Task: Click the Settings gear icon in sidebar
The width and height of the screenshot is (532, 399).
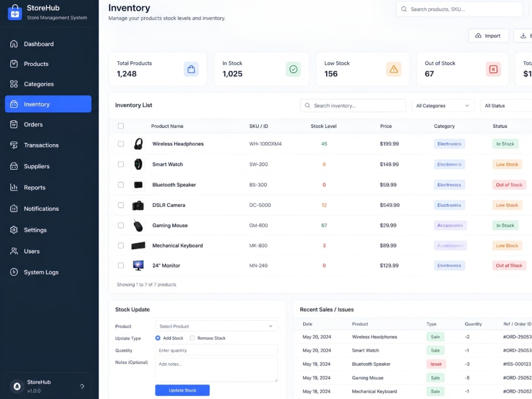Action: (14, 230)
